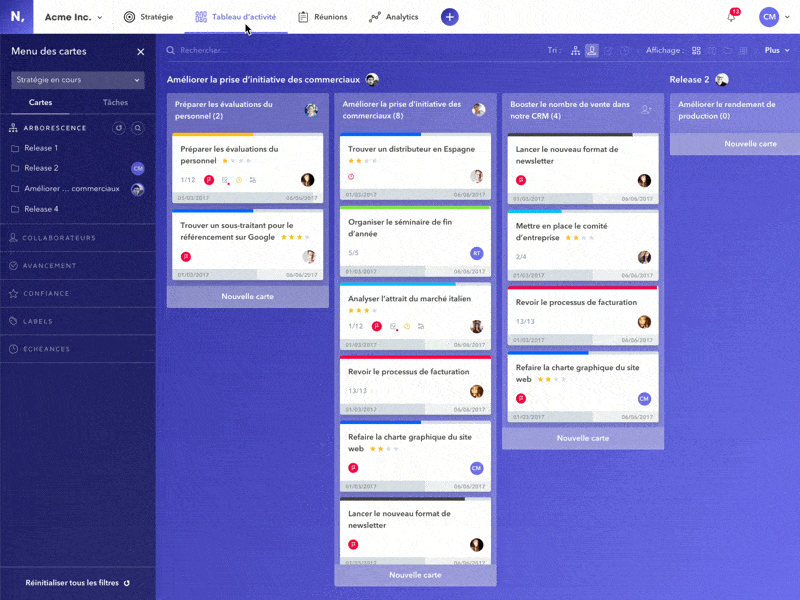Switch to the Tâches tab

[x=115, y=102]
